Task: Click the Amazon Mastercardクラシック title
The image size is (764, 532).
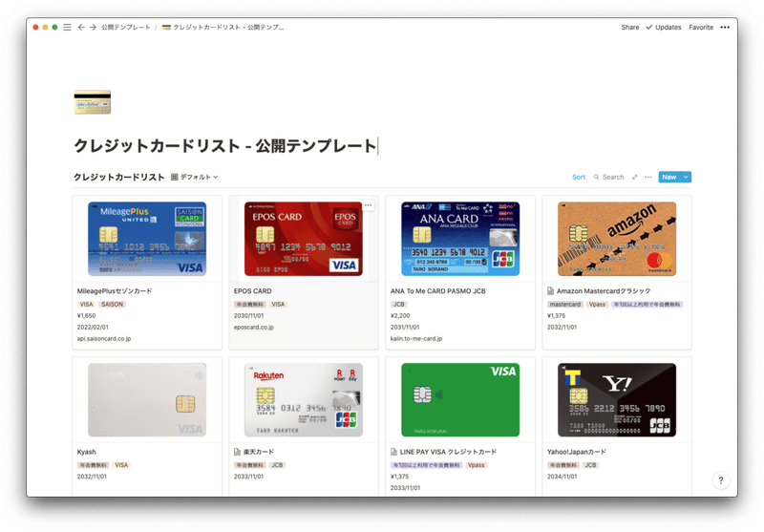Action: 604,291
